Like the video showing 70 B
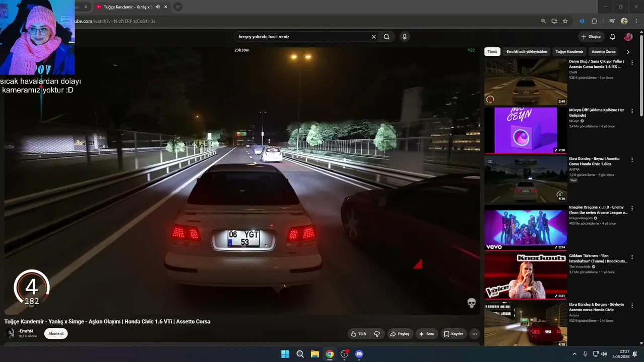644x362 pixels. (358, 334)
